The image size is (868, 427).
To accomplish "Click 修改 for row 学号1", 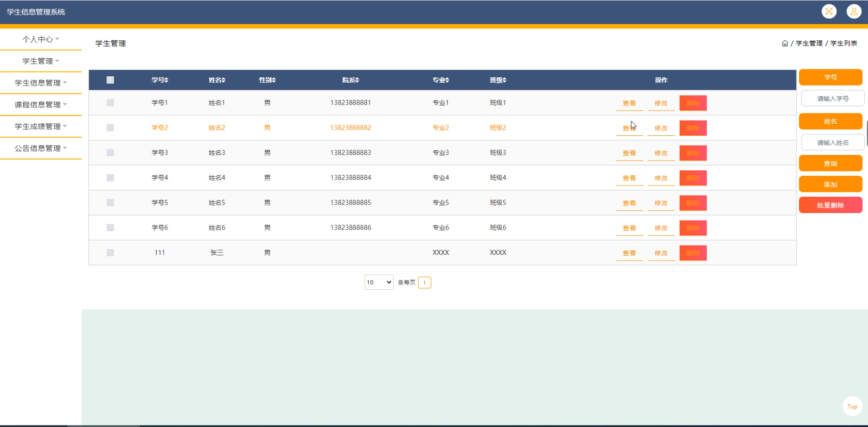I will click(661, 103).
